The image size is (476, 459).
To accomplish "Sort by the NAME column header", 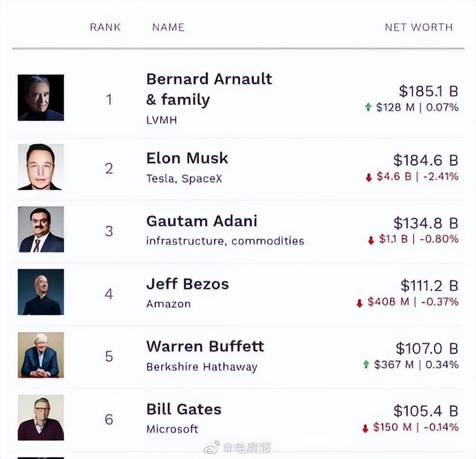I will 168,27.
